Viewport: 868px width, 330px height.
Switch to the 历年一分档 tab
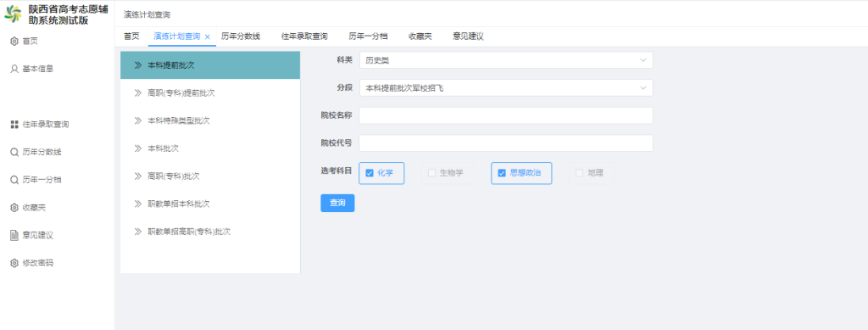click(368, 36)
